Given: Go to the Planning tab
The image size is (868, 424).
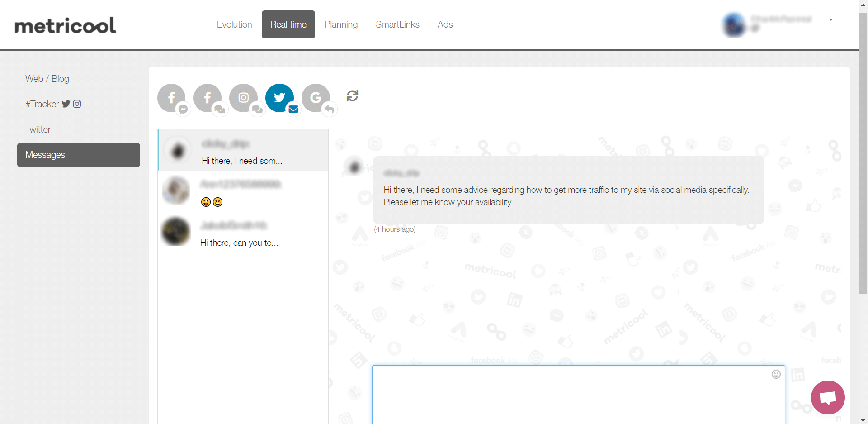Looking at the screenshot, I should coord(341,24).
